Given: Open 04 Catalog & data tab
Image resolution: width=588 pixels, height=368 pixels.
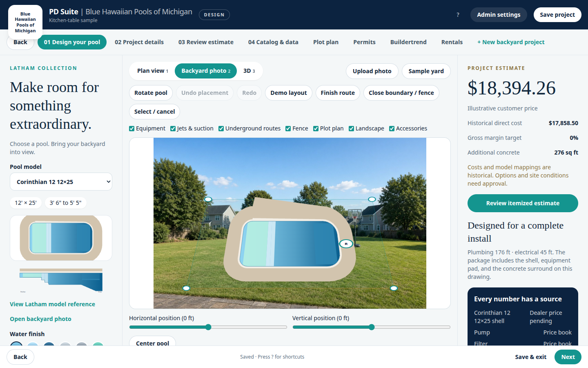Looking at the screenshot, I should (273, 42).
